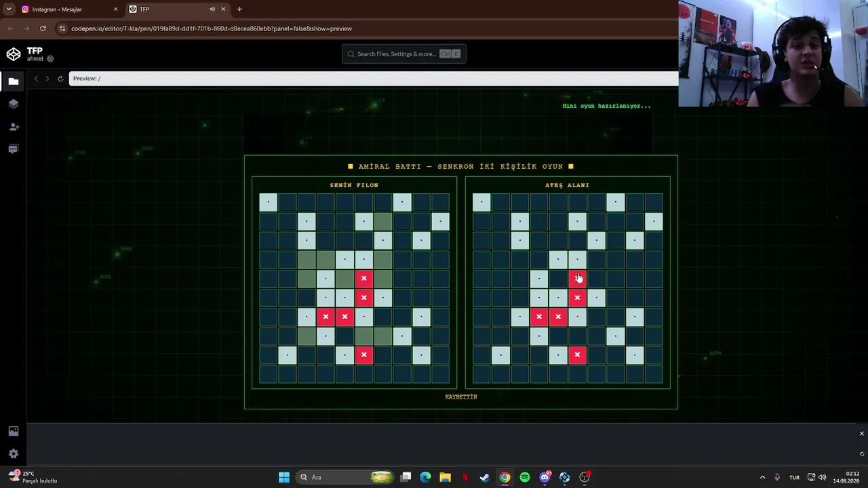Go back in the preview pane
868x488 pixels.
tap(36, 79)
